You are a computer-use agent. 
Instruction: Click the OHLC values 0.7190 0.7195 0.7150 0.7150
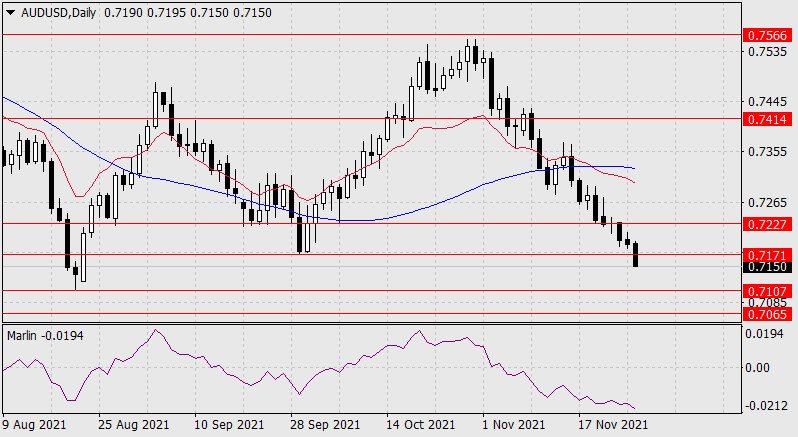188,13
